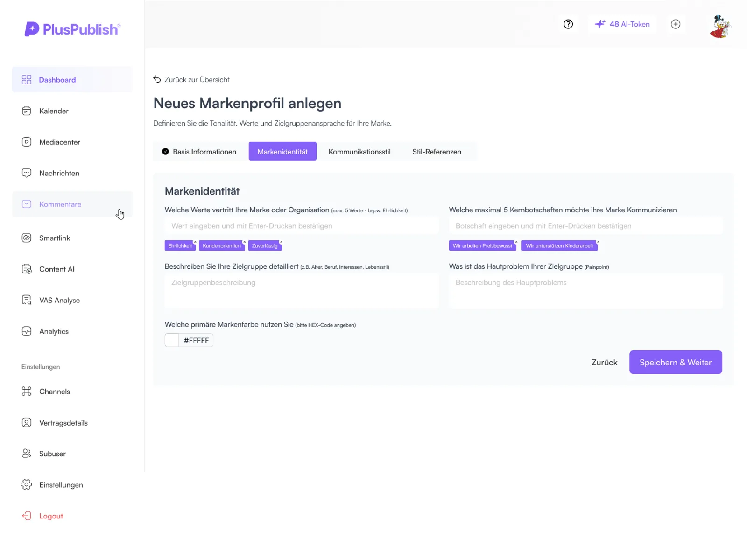Screen dimensions: 747x560
Task: Click the Zurück button
Action: (x=604, y=363)
